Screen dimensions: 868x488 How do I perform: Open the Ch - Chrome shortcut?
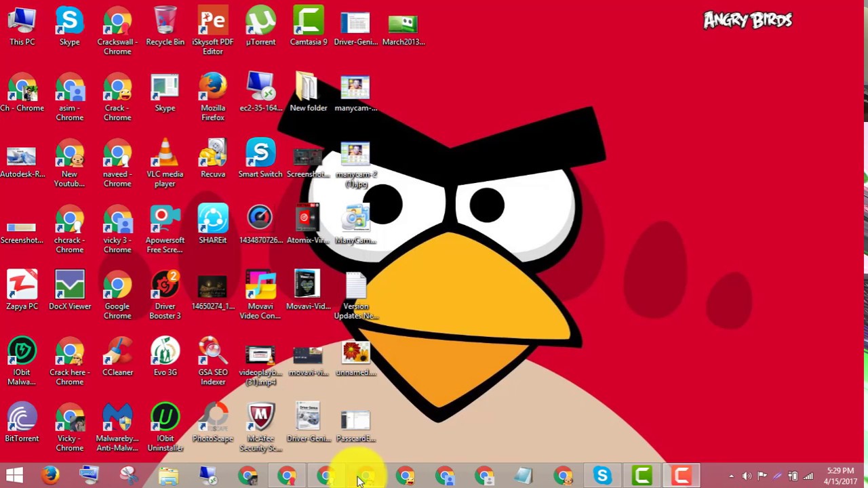point(22,92)
